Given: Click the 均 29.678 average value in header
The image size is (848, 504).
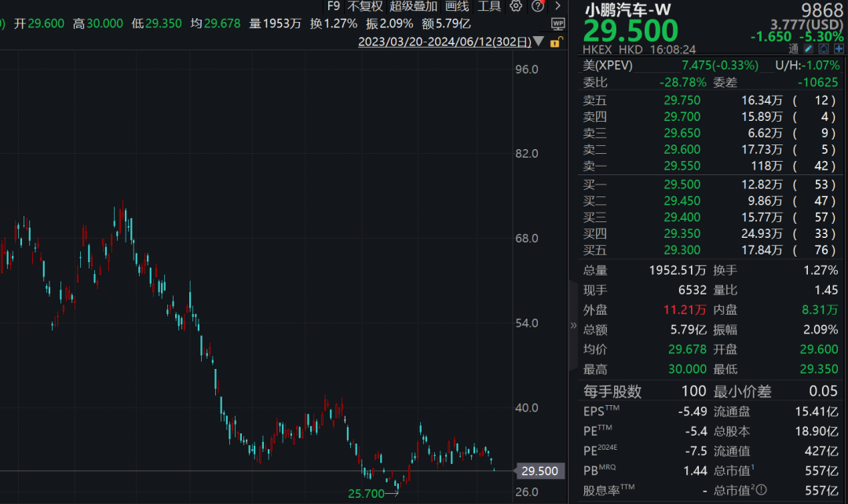Looking at the screenshot, I should point(215,24).
